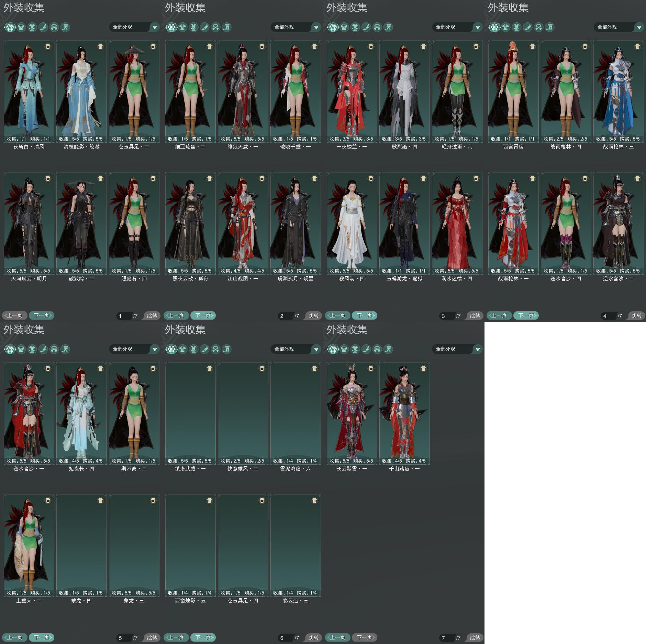Delete 长云黯雪·一 using its trash icon
Viewport: 646px width, 644px height.
[371, 368]
